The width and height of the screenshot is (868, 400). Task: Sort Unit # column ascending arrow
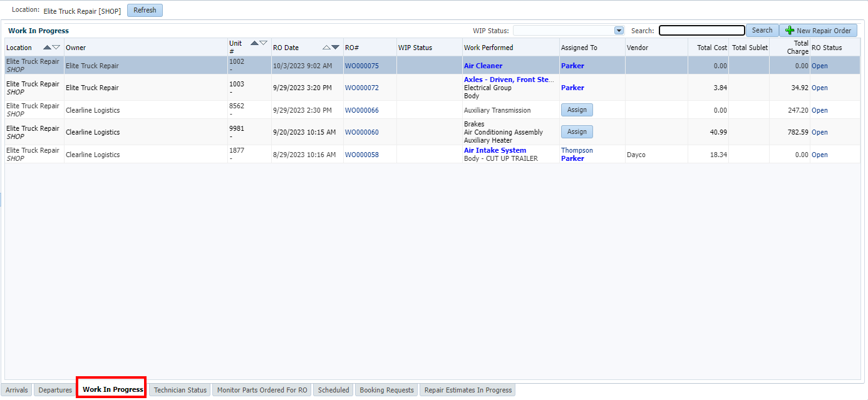(x=254, y=43)
